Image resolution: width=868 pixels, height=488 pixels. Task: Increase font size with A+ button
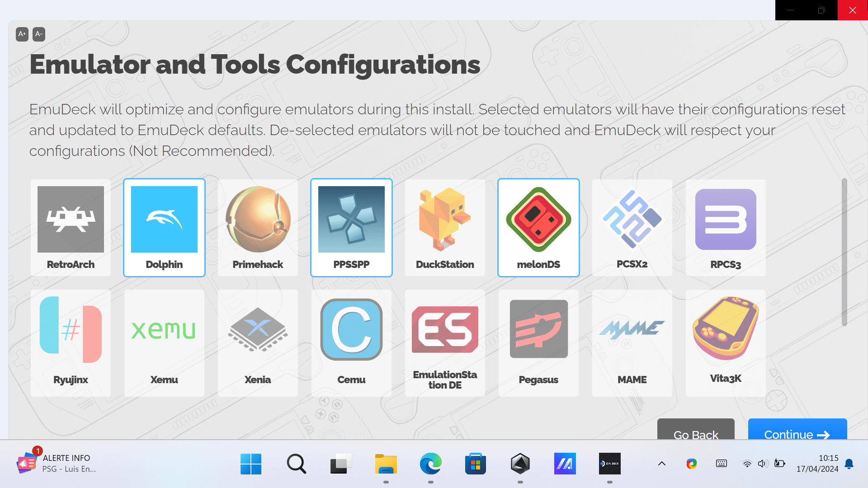(x=22, y=34)
